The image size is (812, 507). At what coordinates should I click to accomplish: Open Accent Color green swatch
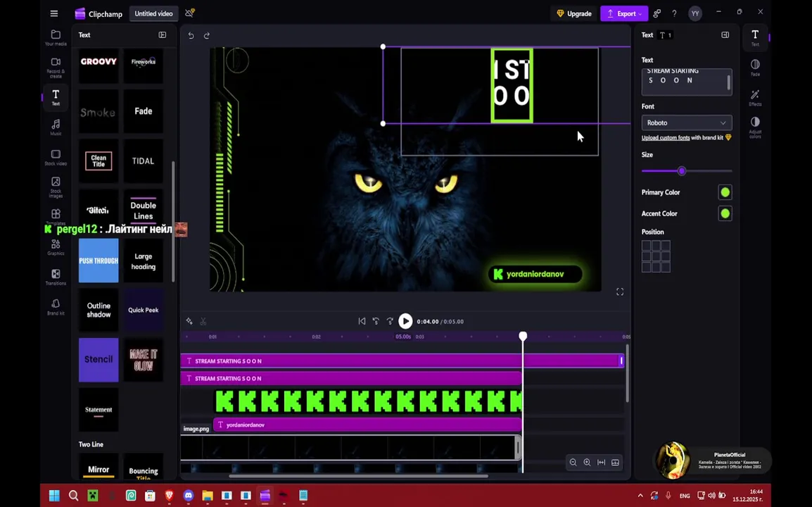click(725, 213)
